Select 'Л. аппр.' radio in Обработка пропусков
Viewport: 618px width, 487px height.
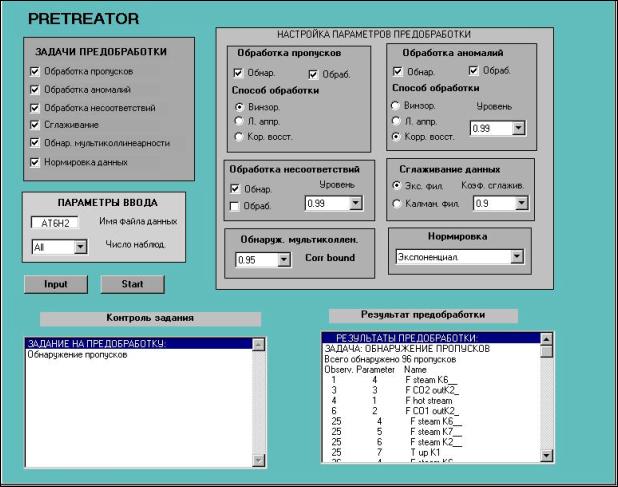pyautogui.click(x=238, y=121)
